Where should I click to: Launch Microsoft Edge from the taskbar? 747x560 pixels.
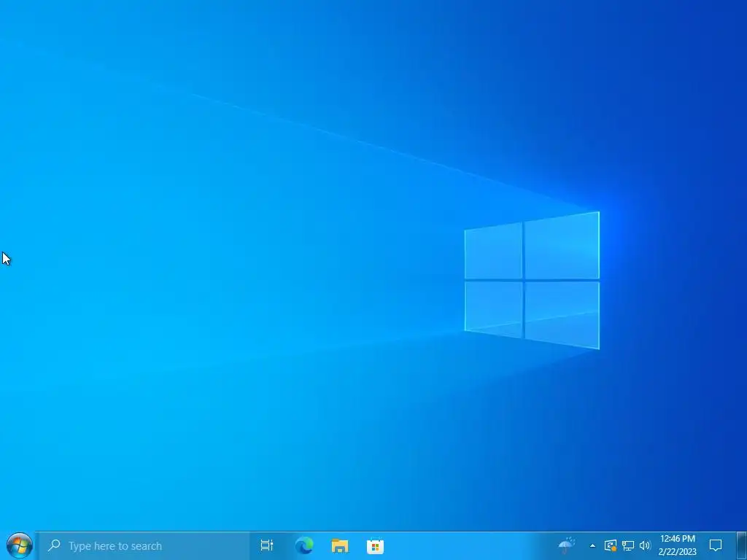[304, 545]
